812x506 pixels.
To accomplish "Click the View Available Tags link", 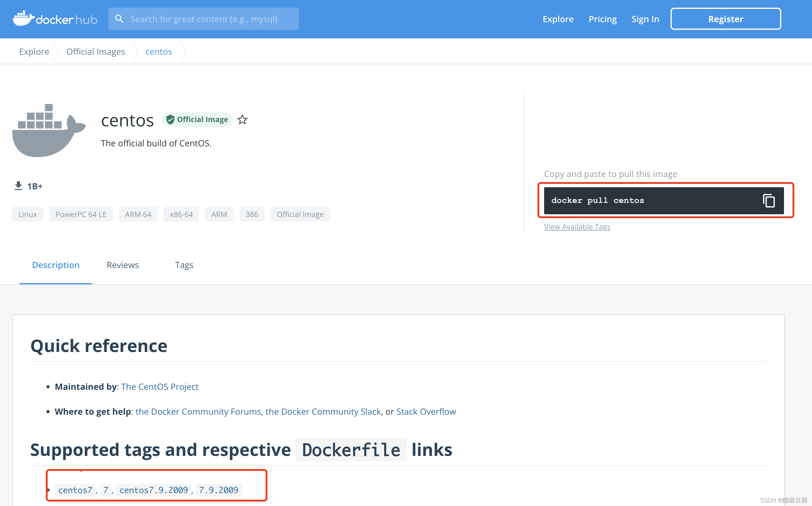I will click(577, 227).
